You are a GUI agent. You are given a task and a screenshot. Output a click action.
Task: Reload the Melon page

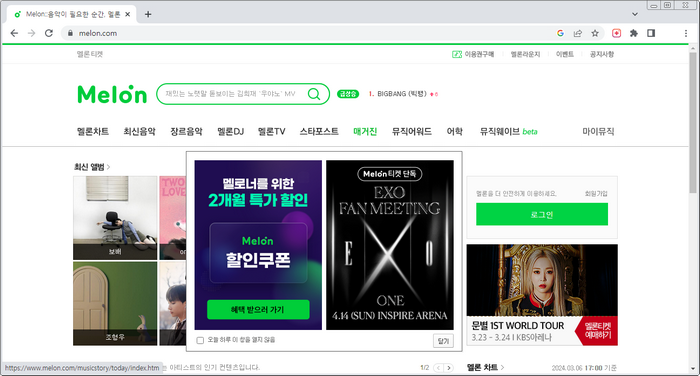click(49, 33)
